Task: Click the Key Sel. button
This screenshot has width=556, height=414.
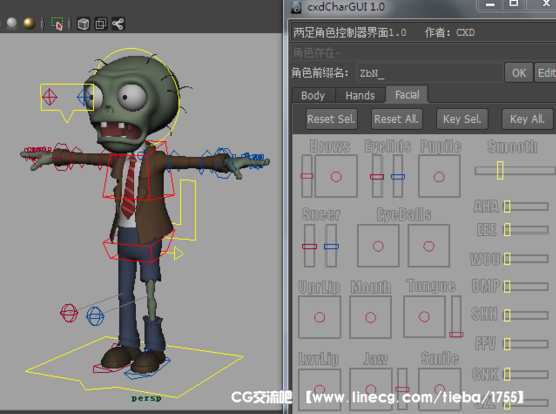Action: click(462, 119)
